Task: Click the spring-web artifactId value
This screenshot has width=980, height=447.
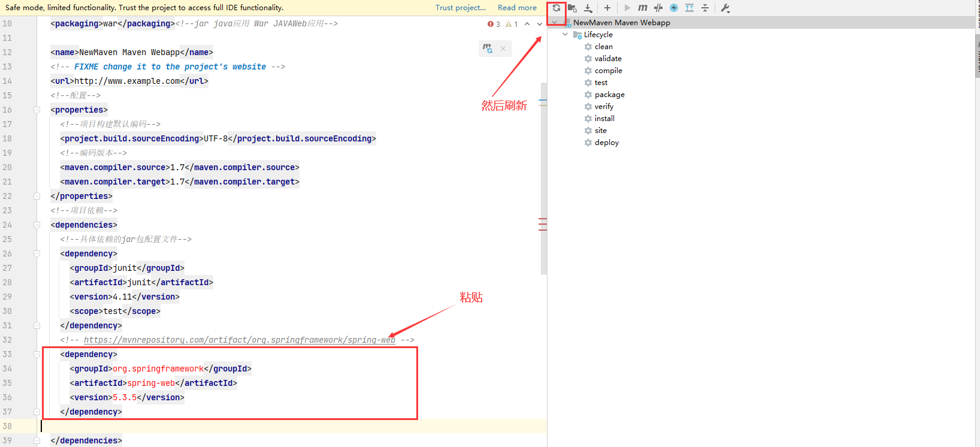Action: pos(151,383)
